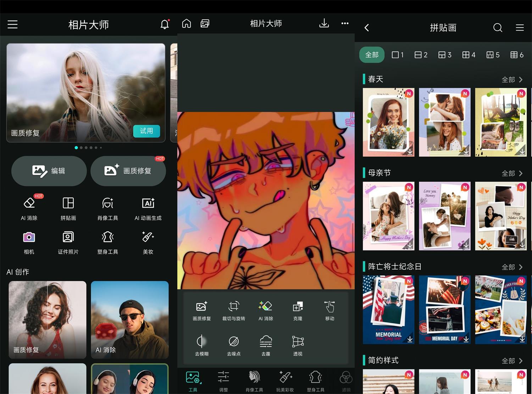Open the 证件照片 ID photo tool
The width and height of the screenshot is (532, 394).
[68, 242]
